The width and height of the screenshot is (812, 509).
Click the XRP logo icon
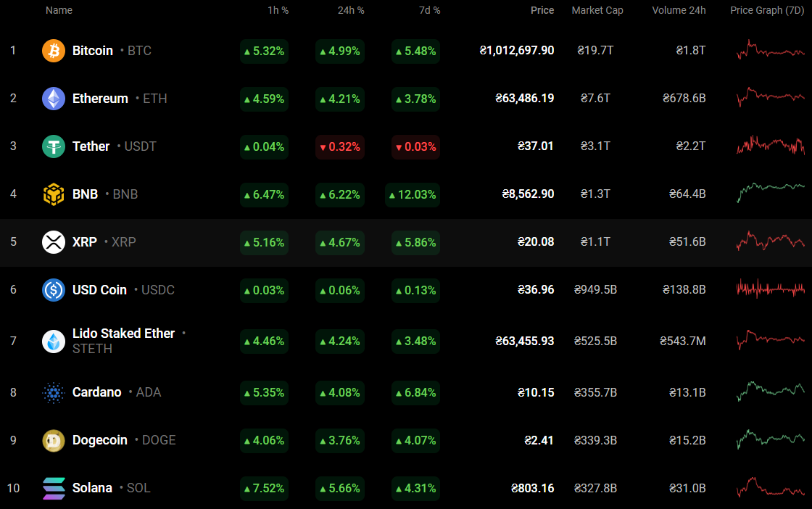53,242
